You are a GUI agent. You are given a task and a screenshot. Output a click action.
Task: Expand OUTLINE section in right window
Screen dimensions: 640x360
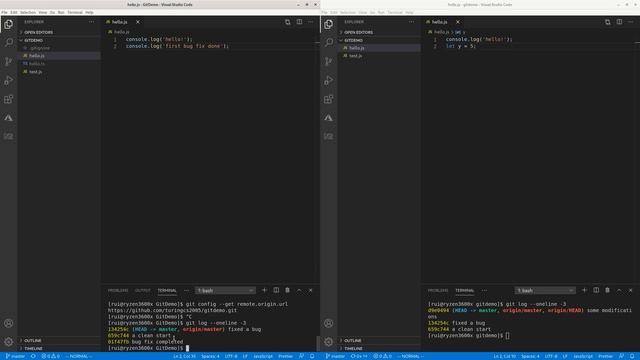pyautogui.click(x=379, y=340)
